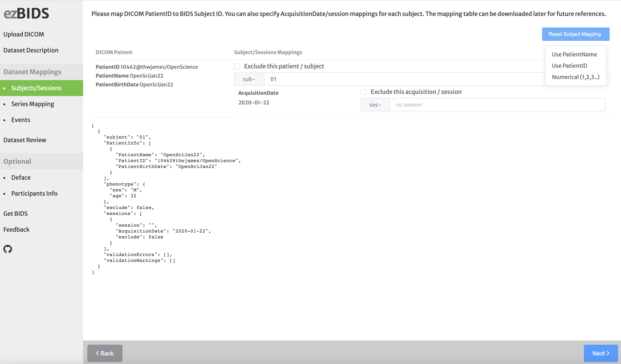This screenshot has width=621, height=364.
Task: Click Reset Subject Mapping button
Action: coord(576,34)
